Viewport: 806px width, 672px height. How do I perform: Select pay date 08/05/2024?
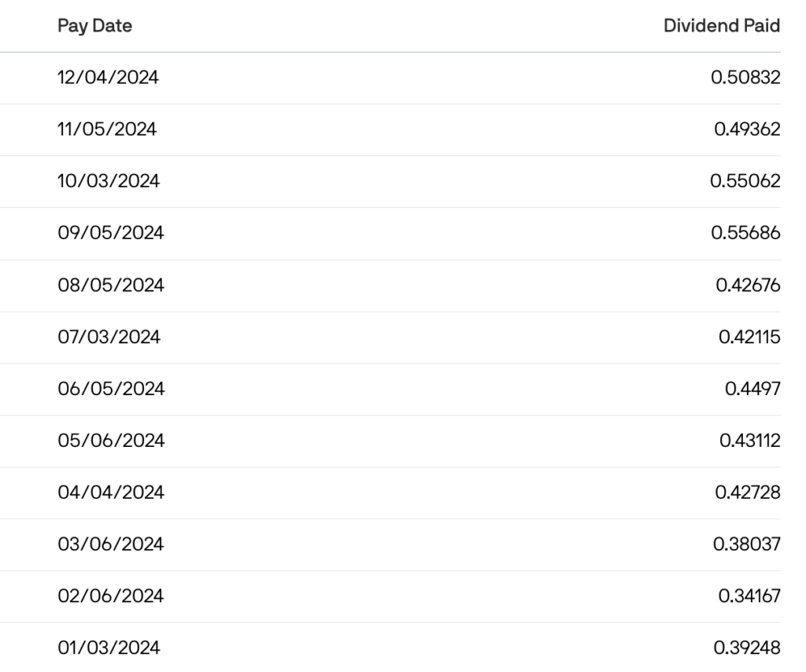pyautogui.click(x=110, y=286)
